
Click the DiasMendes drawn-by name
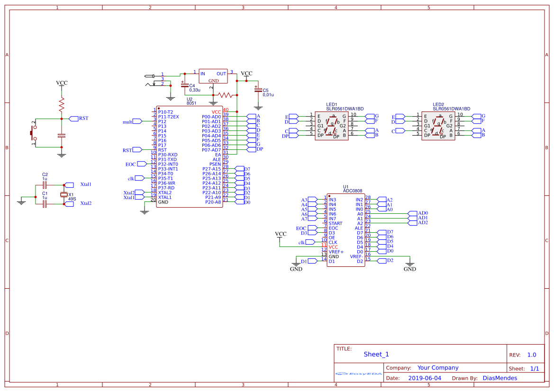500,378
